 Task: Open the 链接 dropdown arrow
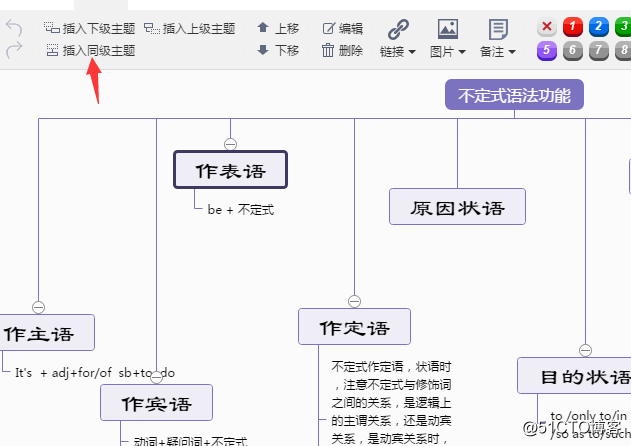click(412, 52)
